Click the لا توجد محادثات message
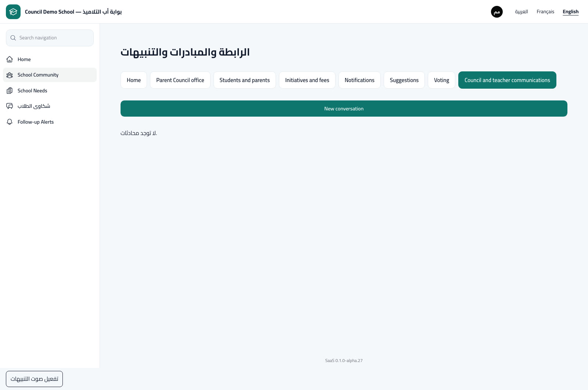Screen dimensions: 588x390 pos(139,133)
